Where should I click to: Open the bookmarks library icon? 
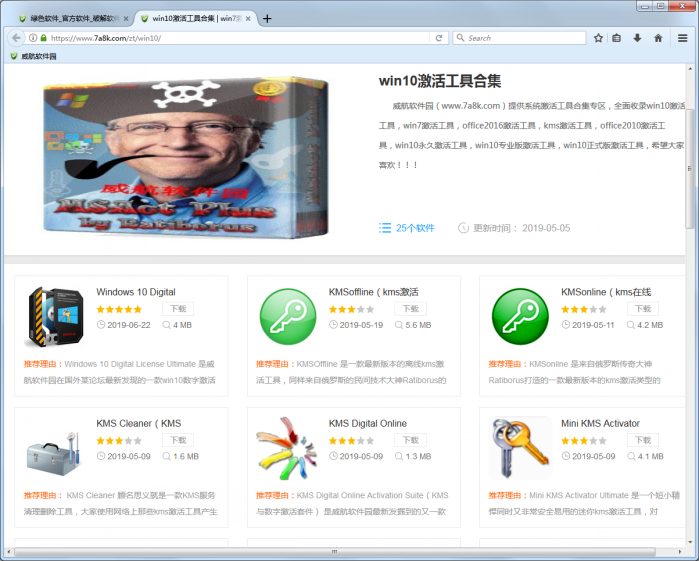617,38
